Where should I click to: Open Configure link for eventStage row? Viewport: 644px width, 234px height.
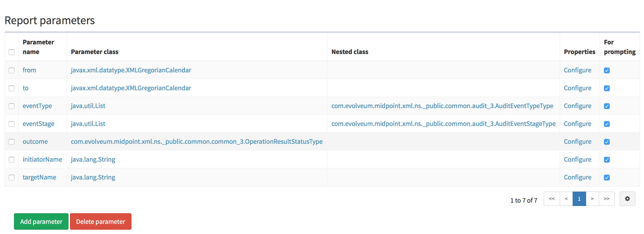point(577,124)
